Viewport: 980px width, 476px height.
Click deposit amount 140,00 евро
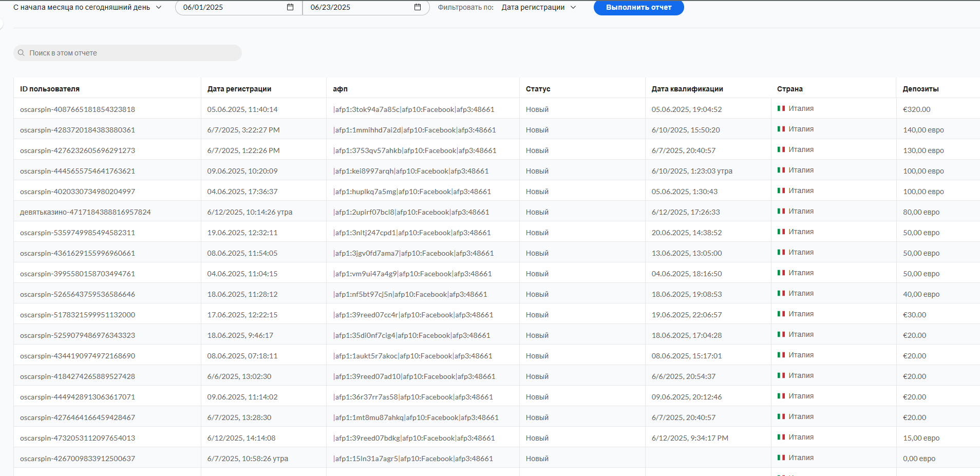pos(924,130)
